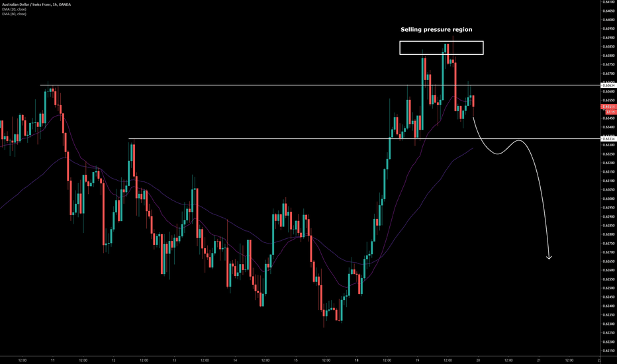
Task: Click date label 13 on time axis
Action: pyautogui.click(x=174, y=360)
